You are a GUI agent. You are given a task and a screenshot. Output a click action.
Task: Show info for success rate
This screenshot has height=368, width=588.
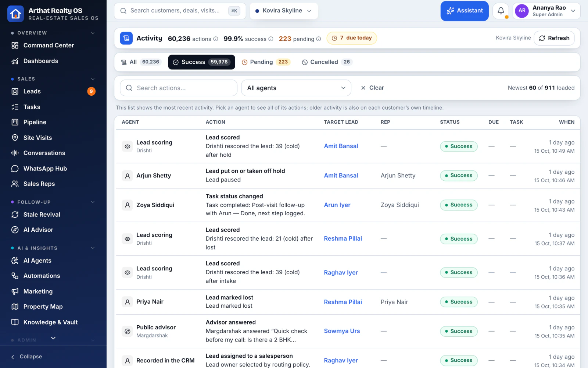point(271,39)
